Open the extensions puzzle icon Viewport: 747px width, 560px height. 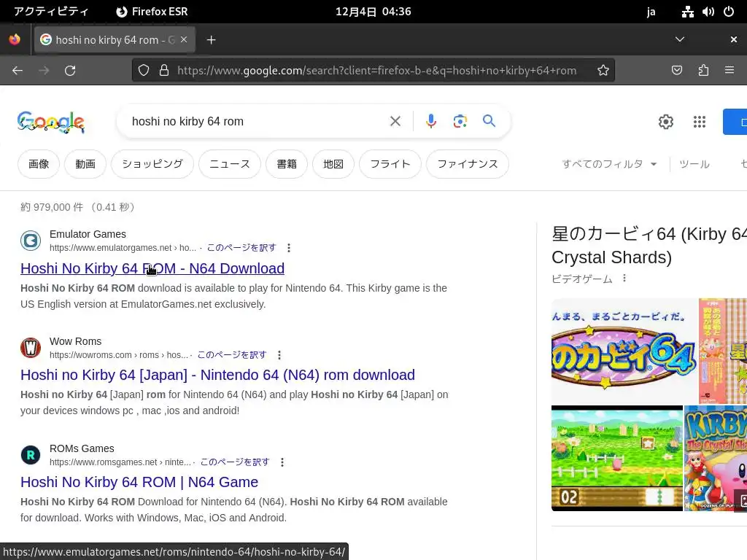point(703,71)
